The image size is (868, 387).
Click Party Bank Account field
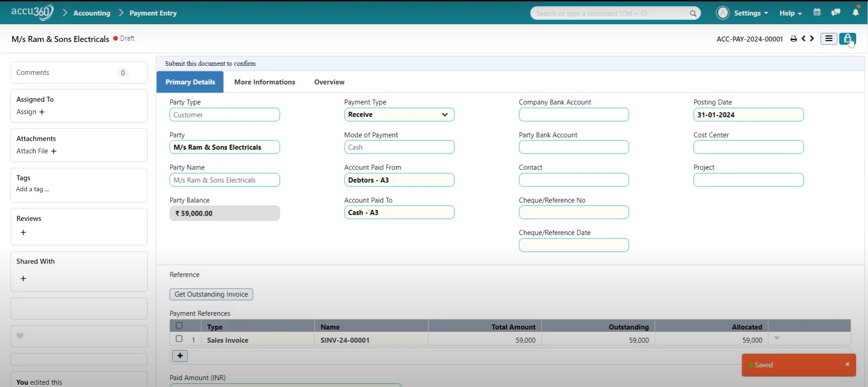coord(574,147)
